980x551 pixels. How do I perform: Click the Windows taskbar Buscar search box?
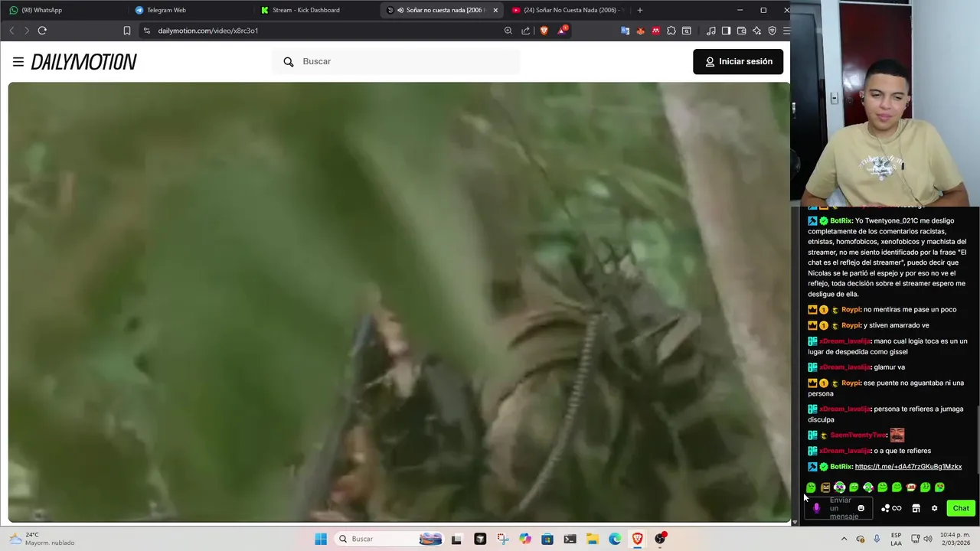click(390, 539)
